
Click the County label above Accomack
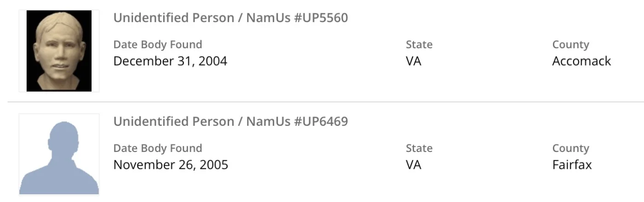click(x=570, y=45)
